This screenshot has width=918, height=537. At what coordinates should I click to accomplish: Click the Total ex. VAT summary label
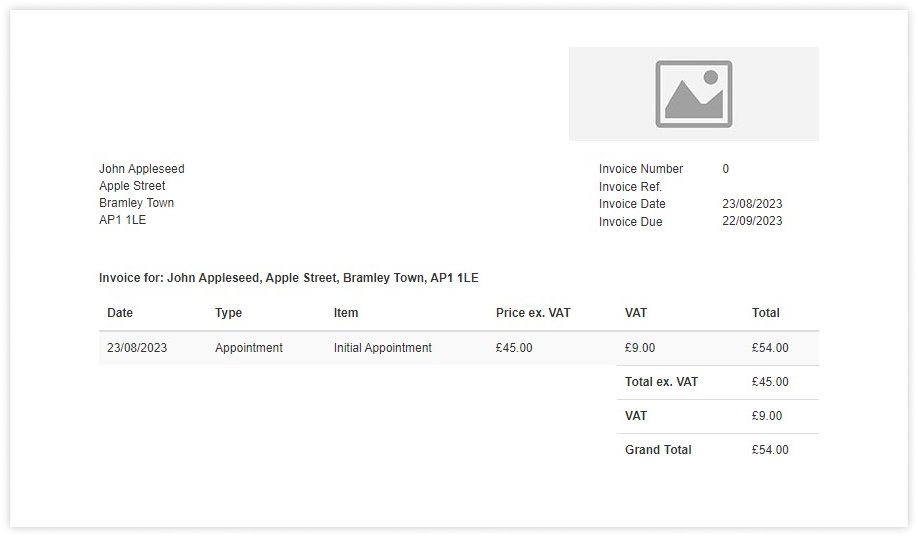[661, 382]
